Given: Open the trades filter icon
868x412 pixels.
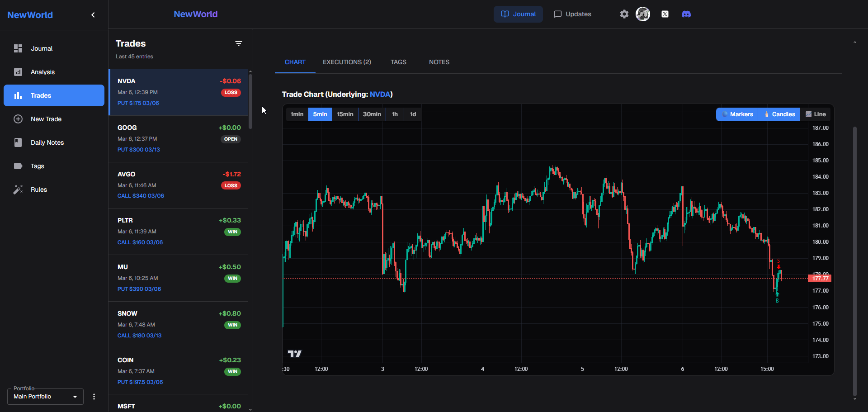Looking at the screenshot, I should click(238, 43).
